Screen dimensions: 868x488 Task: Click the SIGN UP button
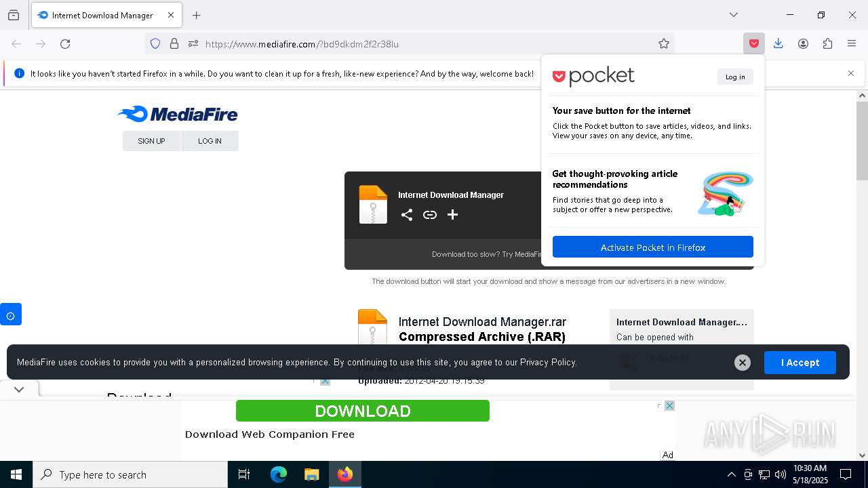pos(151,141)
